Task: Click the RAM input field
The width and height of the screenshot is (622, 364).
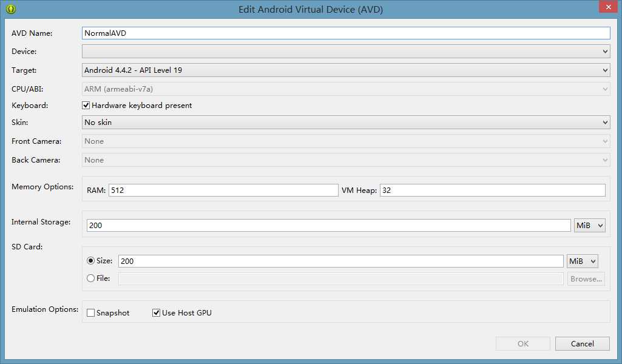Action: click(223, 190)
